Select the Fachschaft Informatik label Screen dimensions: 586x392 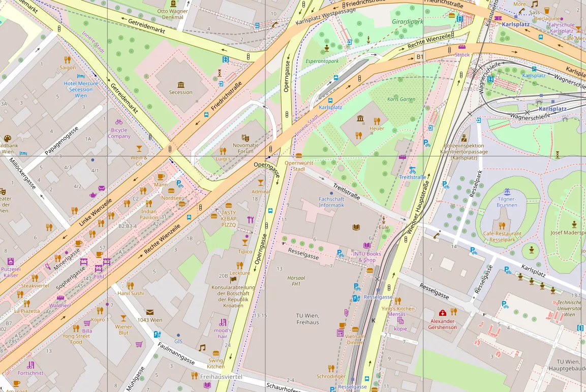(331, 202)
